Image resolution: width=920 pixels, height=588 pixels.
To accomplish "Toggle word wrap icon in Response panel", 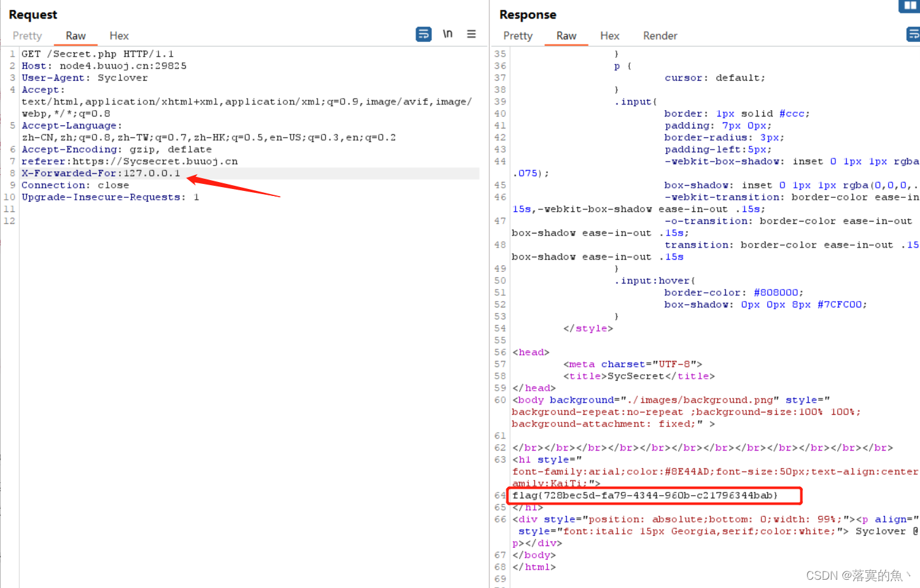I will pos(913,34).
